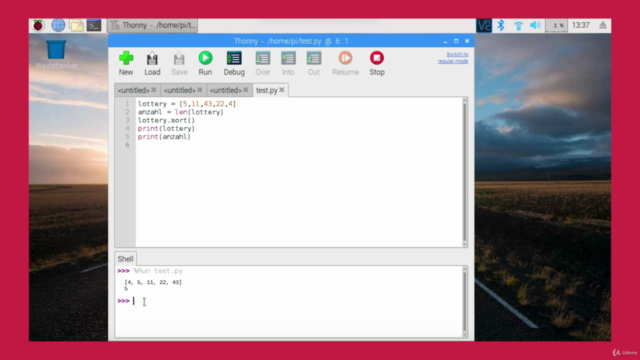Image resolution: width=640 pixels, height=360 pixels.
Task: Create a new file with the New button
Action: (126, 63)
